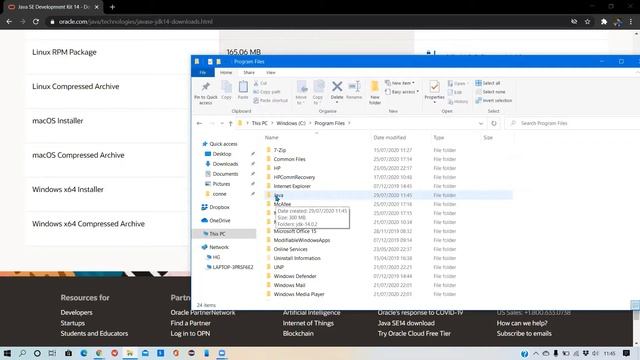This screenshot has height=360, width=640.
Task: Select the Windows Media Player folder
Action: 299,294
